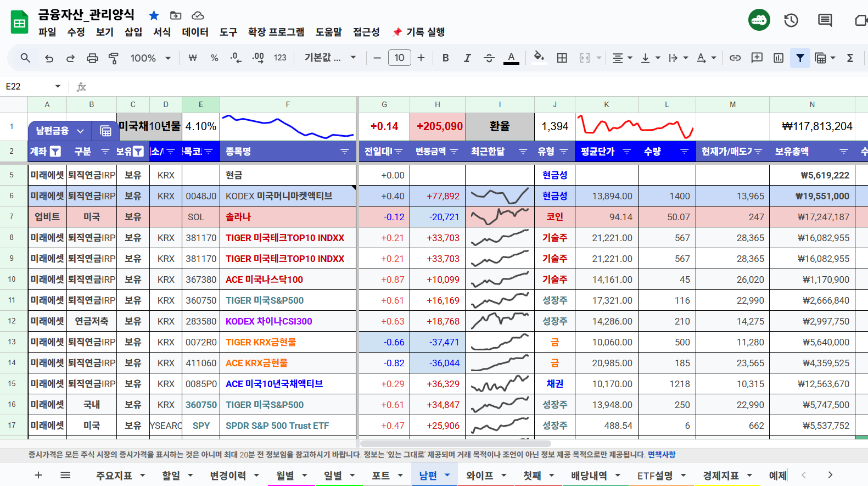Open the 확장 프로그램 menu

tap(276, 32)
